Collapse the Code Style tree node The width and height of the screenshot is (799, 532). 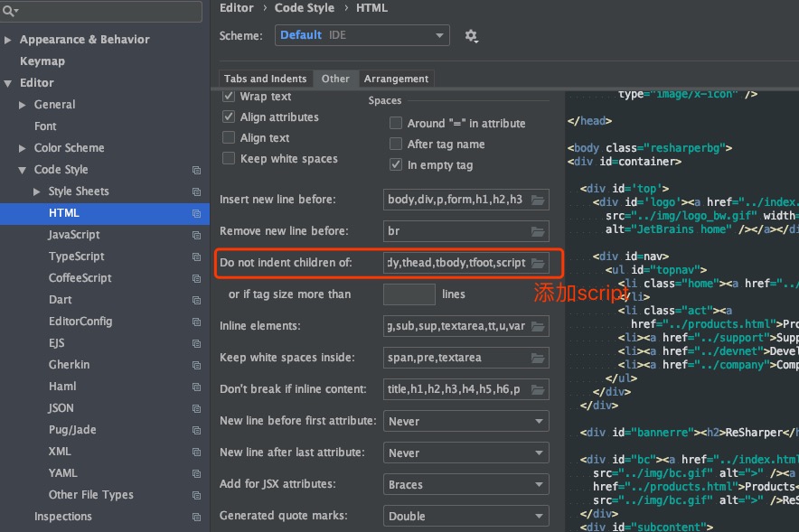pyautogui.click(x=22, y=170)
